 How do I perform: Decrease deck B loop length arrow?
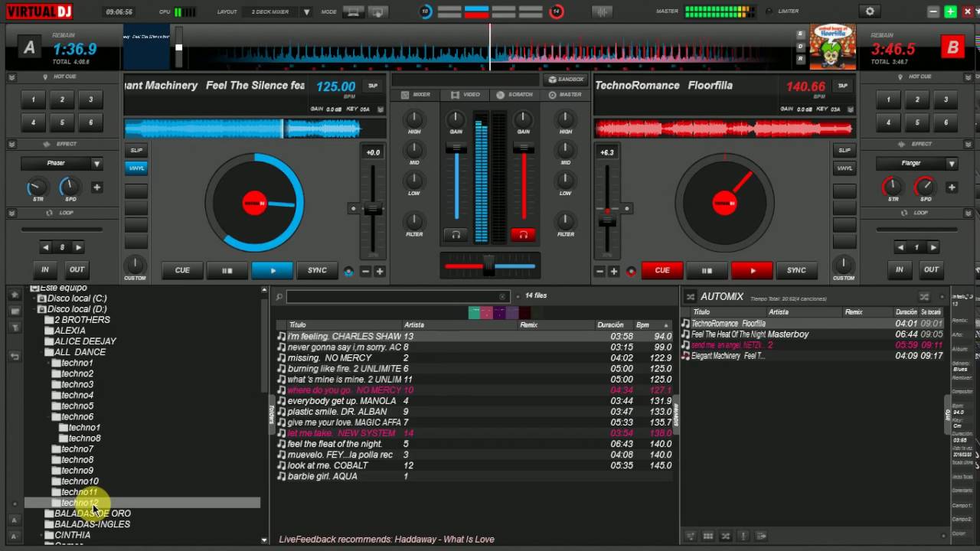click(900, 247)
